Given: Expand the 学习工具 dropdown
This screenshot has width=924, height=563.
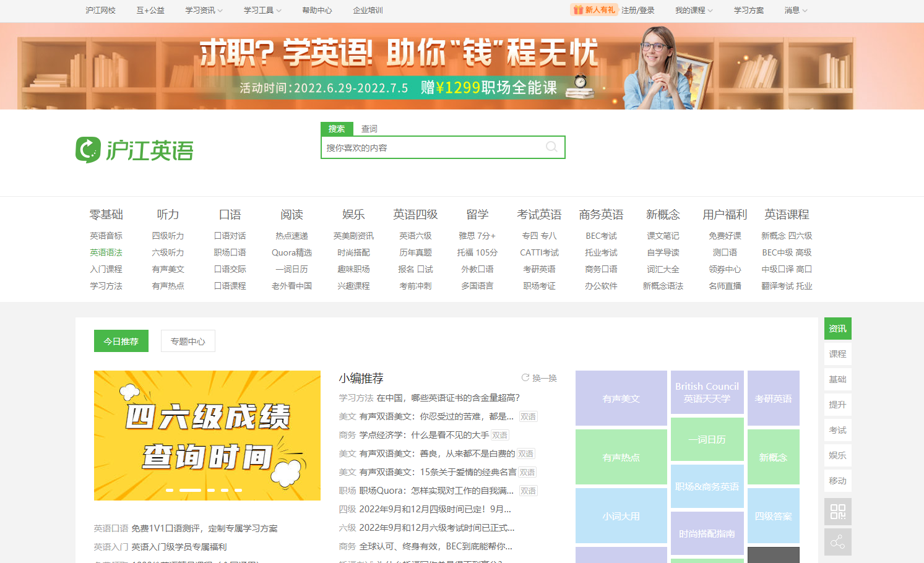Looking at the screenshot, I should (x=262, y=11).
